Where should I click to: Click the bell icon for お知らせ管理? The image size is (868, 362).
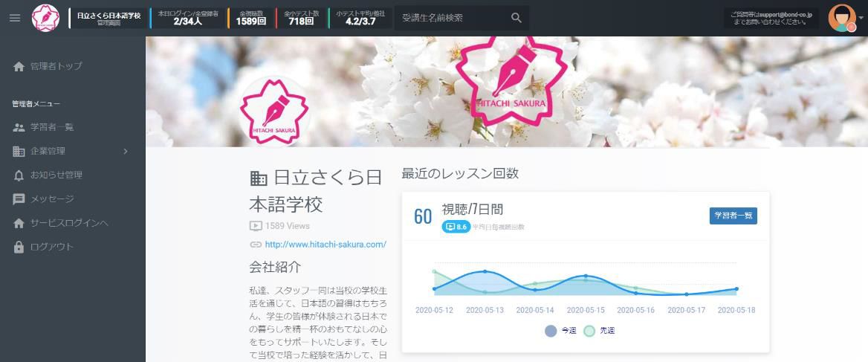[x=19, y=175]
